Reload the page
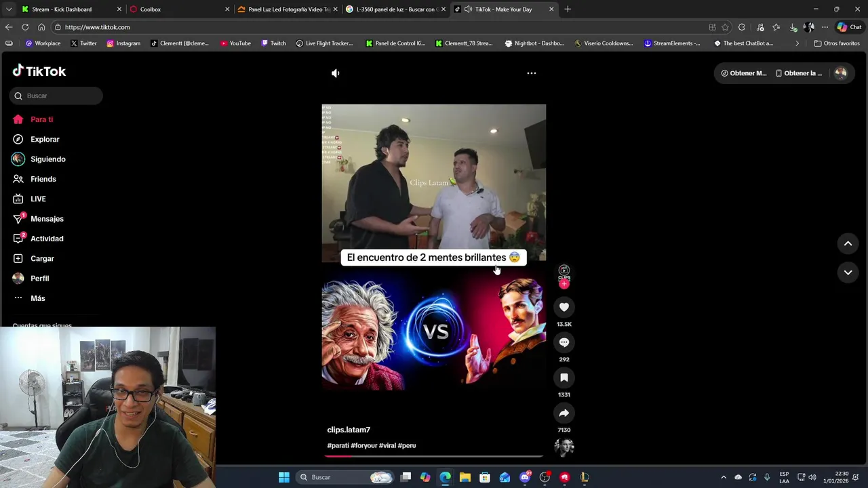Viewport: 868px width, 488px height. 25,27
